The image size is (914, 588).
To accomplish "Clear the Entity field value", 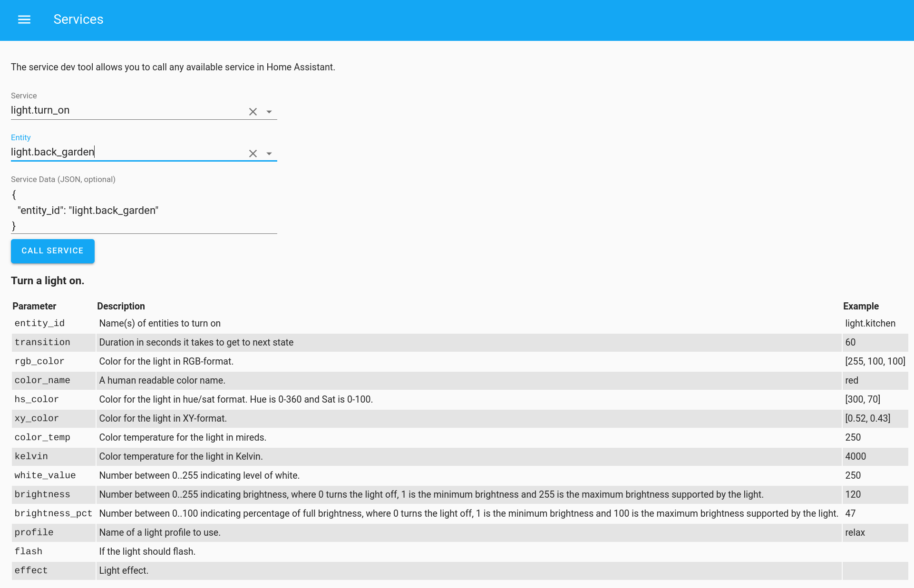I will [x=253, y=153].
